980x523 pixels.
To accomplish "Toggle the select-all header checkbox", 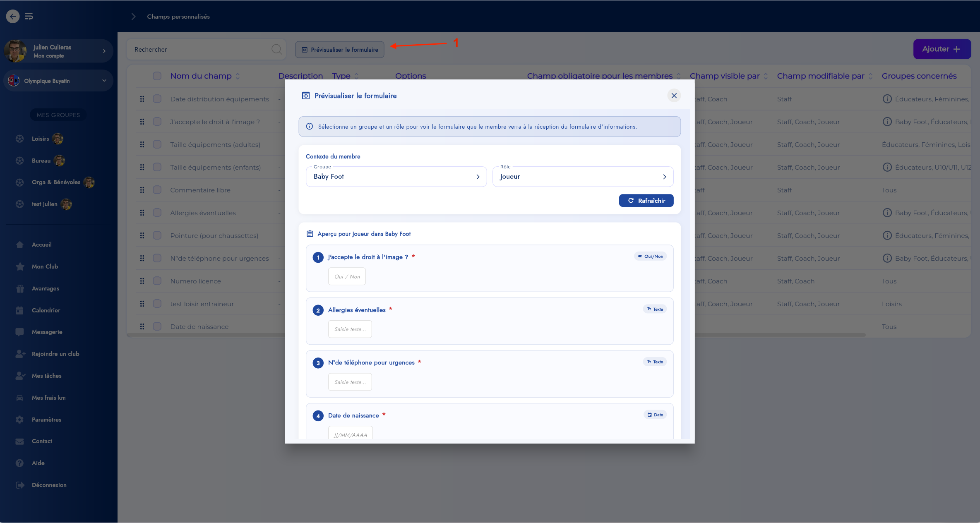I will tap(157, 76).
